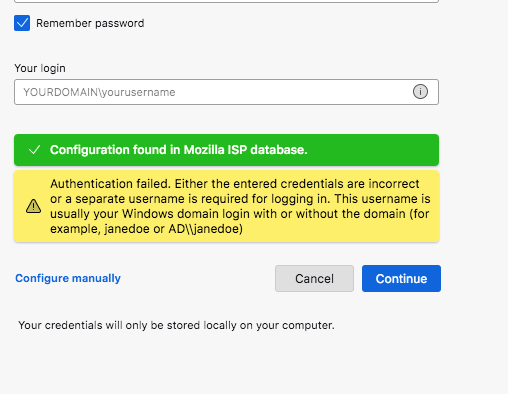Click the placeholder text 'yourusername' in login box
The image size is (508, 394).
tap(138, 92)
